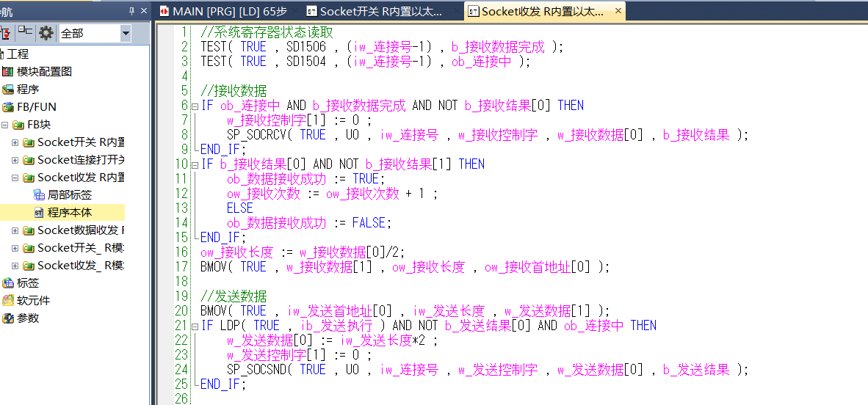The image size is (868, 405).
Task: Expand the Socket数据收发 folder
Action: coord(15,230)
